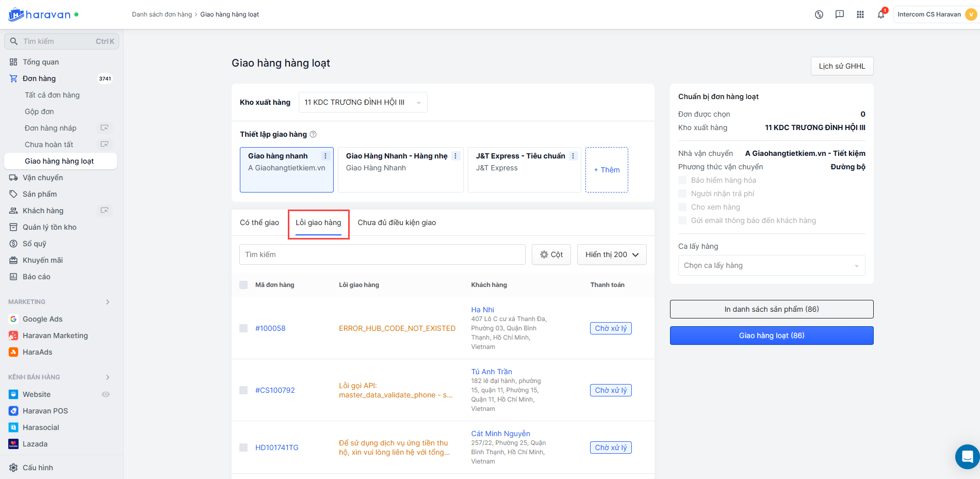Go to Danh sách đơn hàng breadcrumb
The image size is (980, 479).
(162, 14)
